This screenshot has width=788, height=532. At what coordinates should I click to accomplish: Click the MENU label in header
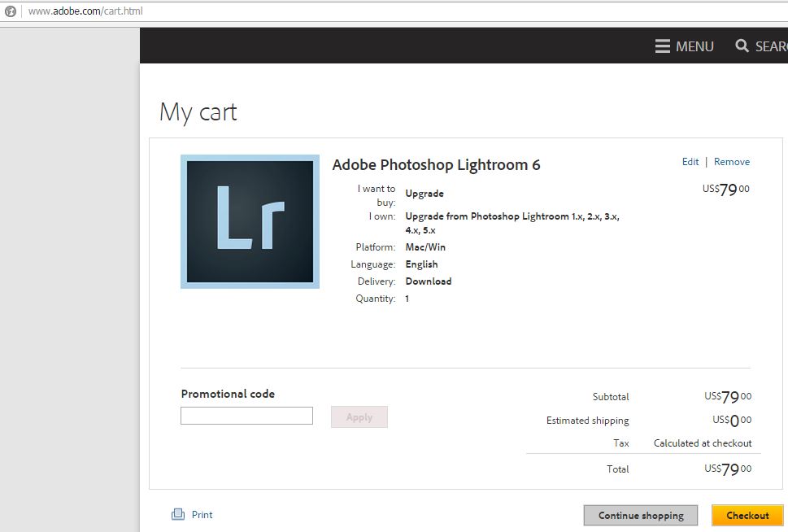point(694,46)
